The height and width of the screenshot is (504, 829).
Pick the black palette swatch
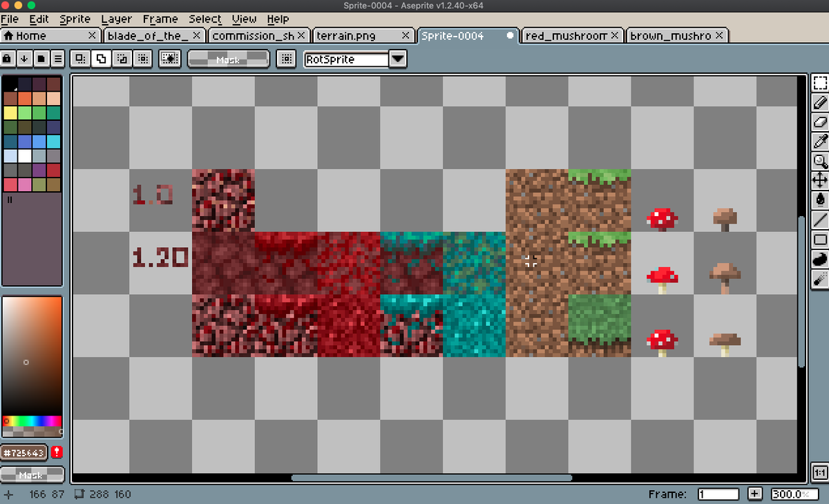click(10, 84)
